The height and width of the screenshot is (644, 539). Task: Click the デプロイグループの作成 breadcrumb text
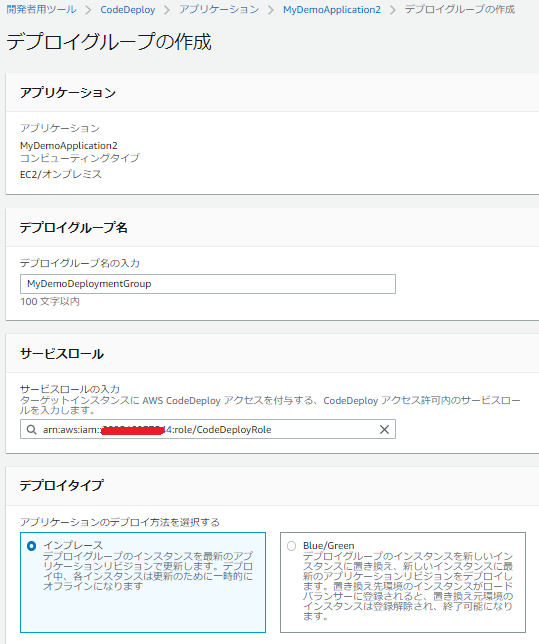pyautogui.click(x=460, y=9)
